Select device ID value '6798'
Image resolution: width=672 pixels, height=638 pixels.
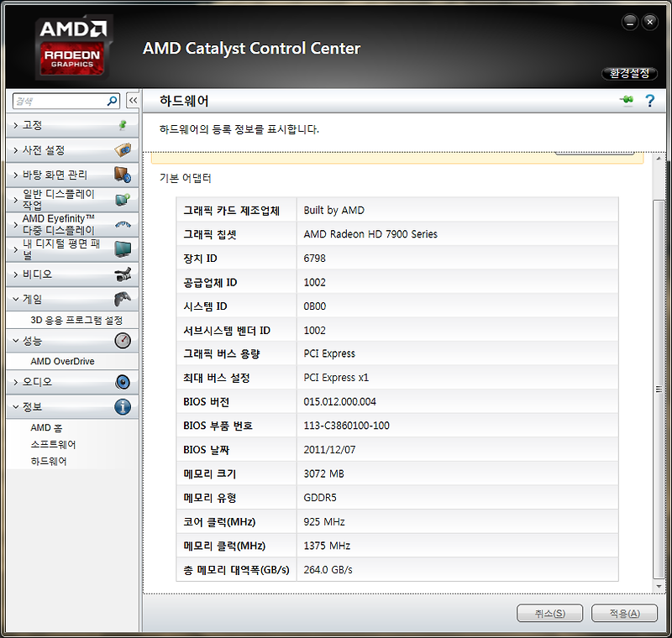click(314, 259)
